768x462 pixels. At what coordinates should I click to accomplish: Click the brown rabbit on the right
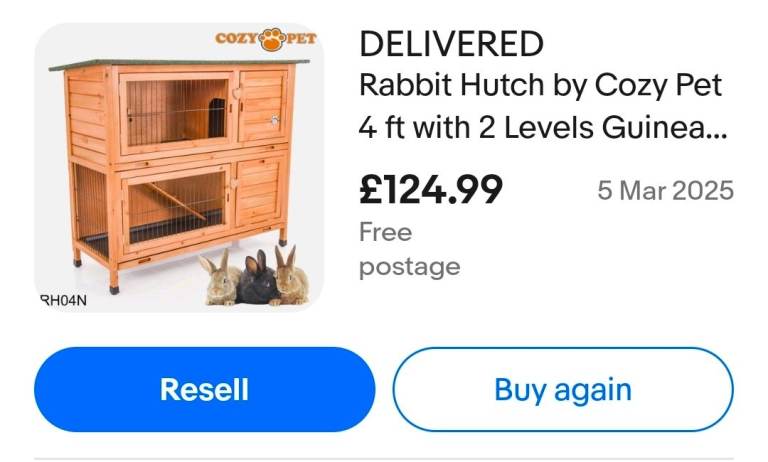(x=291, y=275)
